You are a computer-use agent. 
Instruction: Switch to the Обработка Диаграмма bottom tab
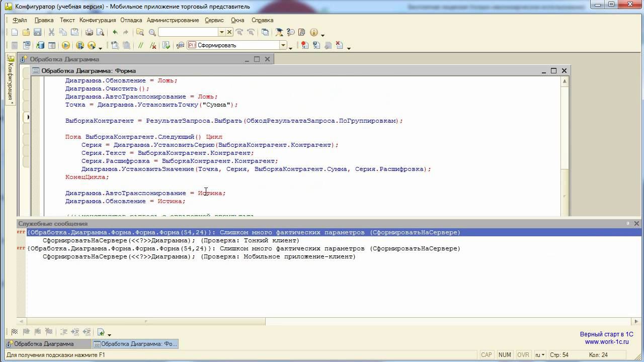pyautogui.click(x=44, y=344)
